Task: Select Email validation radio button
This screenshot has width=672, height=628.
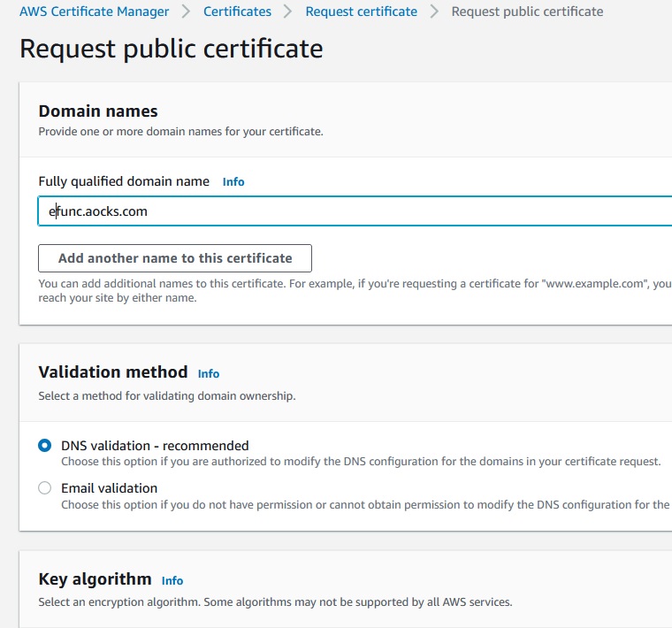Action: (x=44, y=488)
